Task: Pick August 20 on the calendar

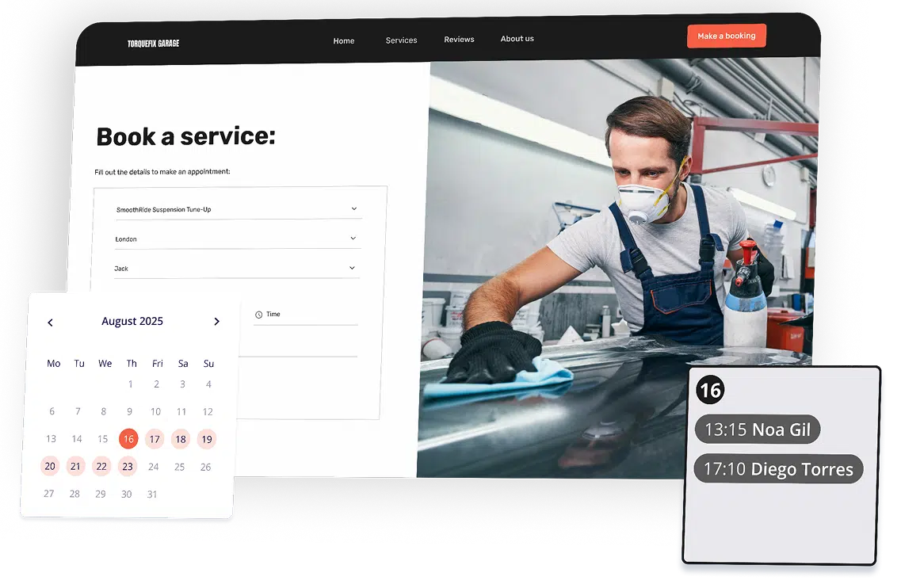Action: click(50, 466)
